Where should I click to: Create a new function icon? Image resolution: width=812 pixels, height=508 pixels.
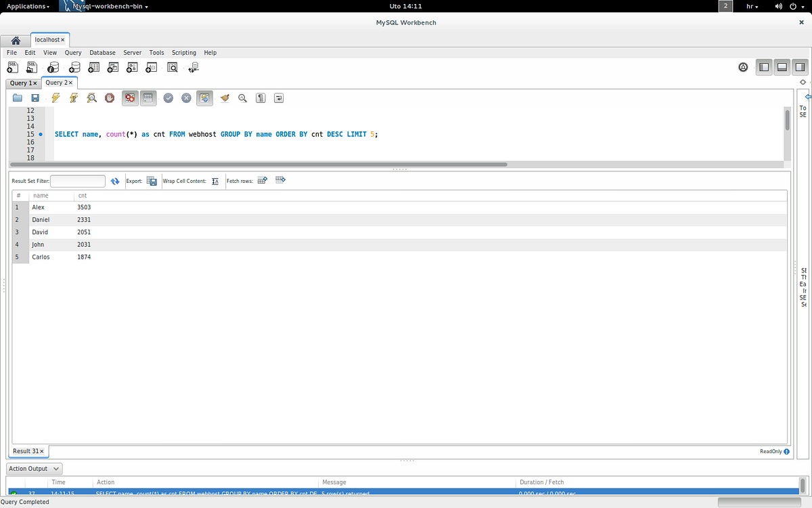pyautogui.click(x=152, y=67)
